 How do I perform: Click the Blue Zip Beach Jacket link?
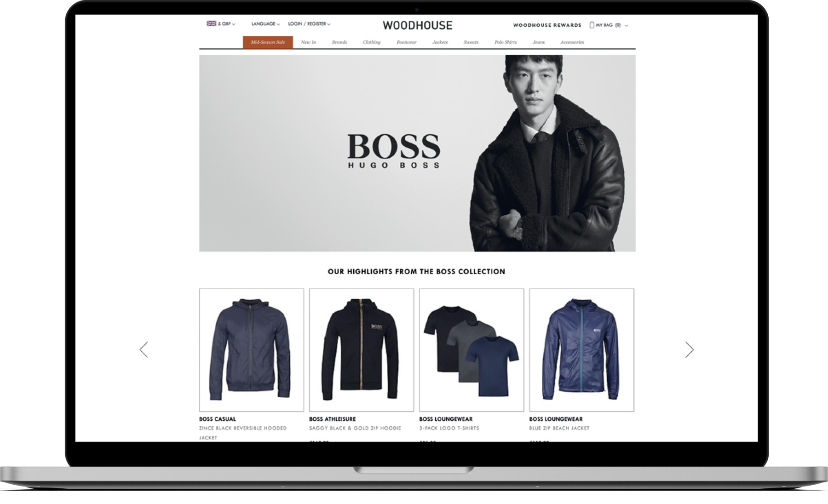[559, 428]
